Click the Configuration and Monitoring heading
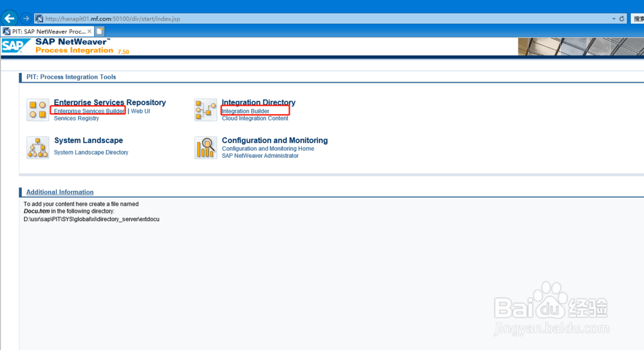The width and height of the screenshot is (644, 350). click(x=275, y=141)
